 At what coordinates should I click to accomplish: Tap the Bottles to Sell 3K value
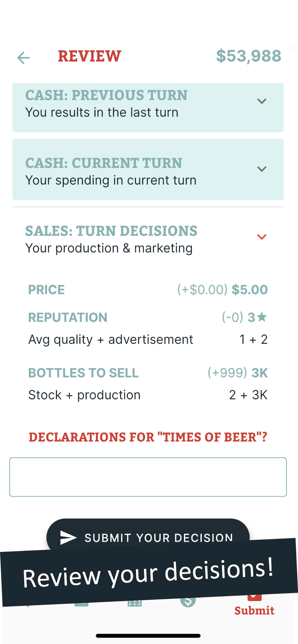(x=260, y=373)
